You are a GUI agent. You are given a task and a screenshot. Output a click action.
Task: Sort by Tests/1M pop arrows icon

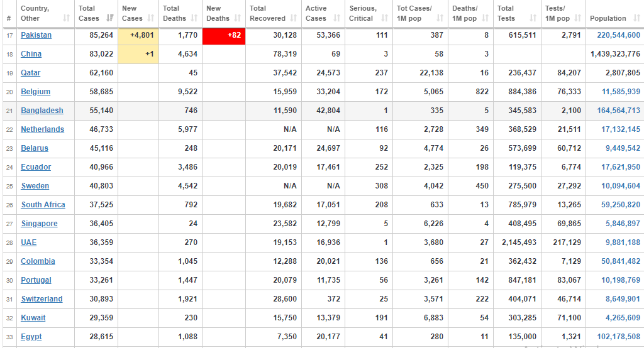[578, 18]
